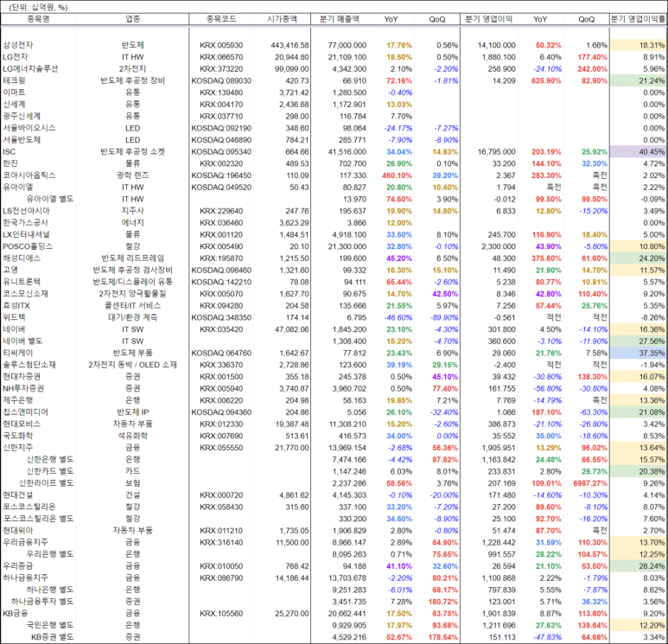Select the 종목명 column header
This screenshot has height=644, width=668.
[x=38, y=19]
